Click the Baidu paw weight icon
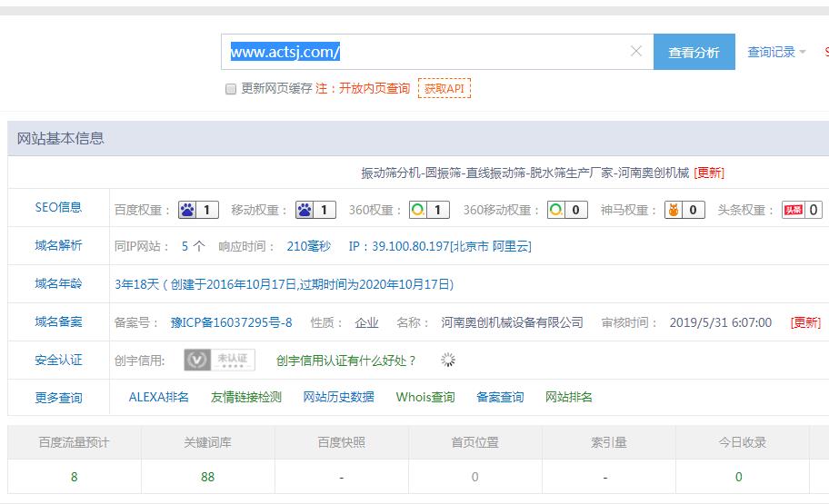The image size is (829, 504). (188, 210)
